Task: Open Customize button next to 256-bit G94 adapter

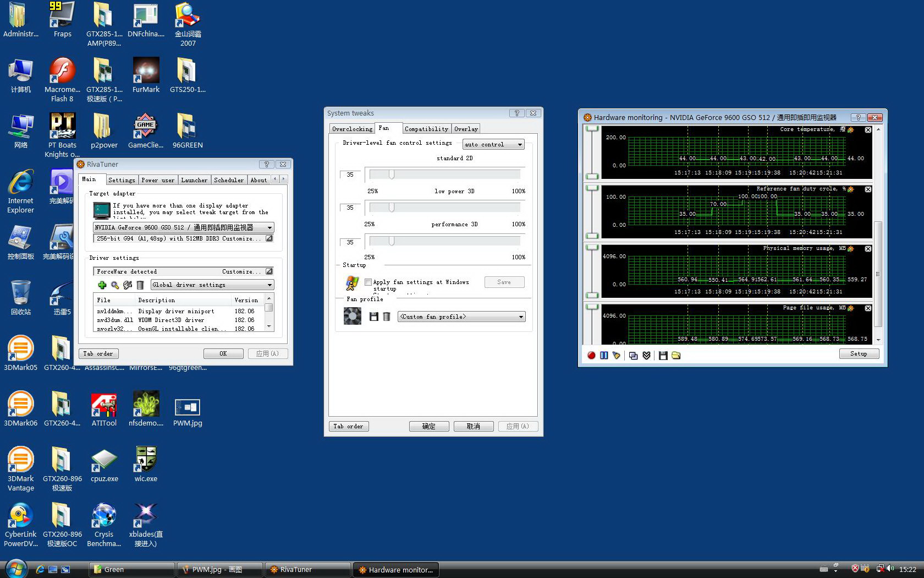Action: tap(269, 238)
